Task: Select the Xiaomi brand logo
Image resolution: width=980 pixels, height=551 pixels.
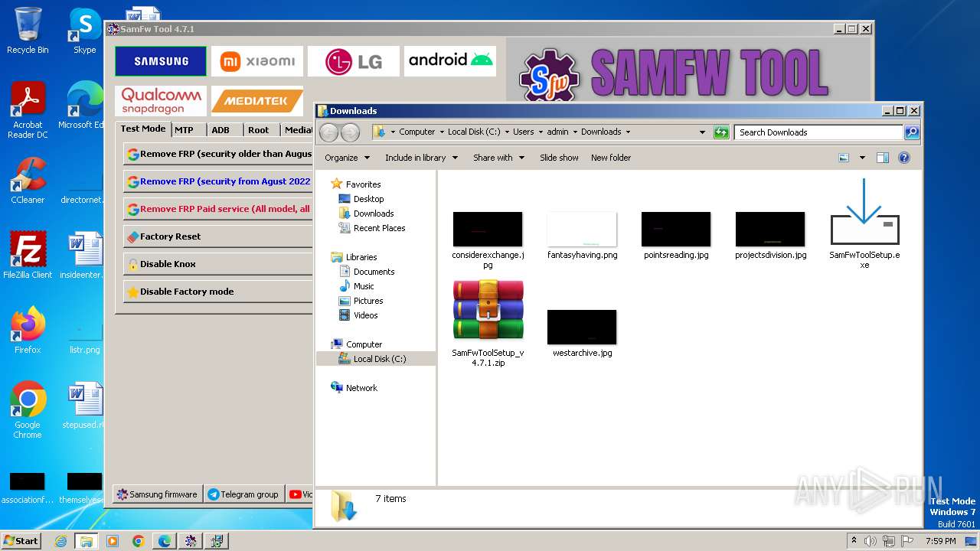Action: click(x=257, y=61)
